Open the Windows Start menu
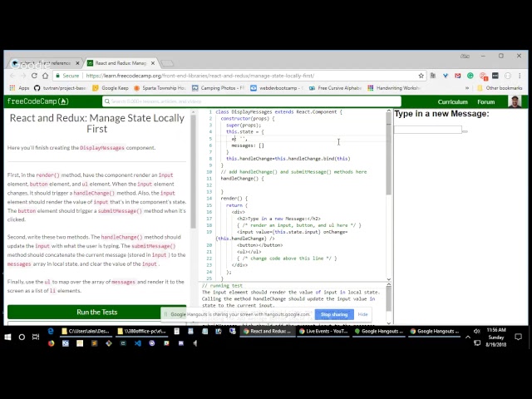Screen dimensions: 532x399 [x=7, y=337]
